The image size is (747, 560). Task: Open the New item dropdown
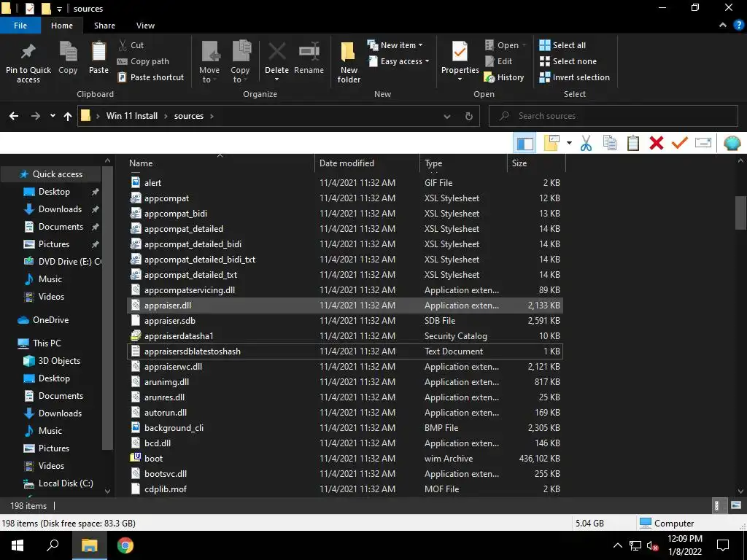pos(395,45)
